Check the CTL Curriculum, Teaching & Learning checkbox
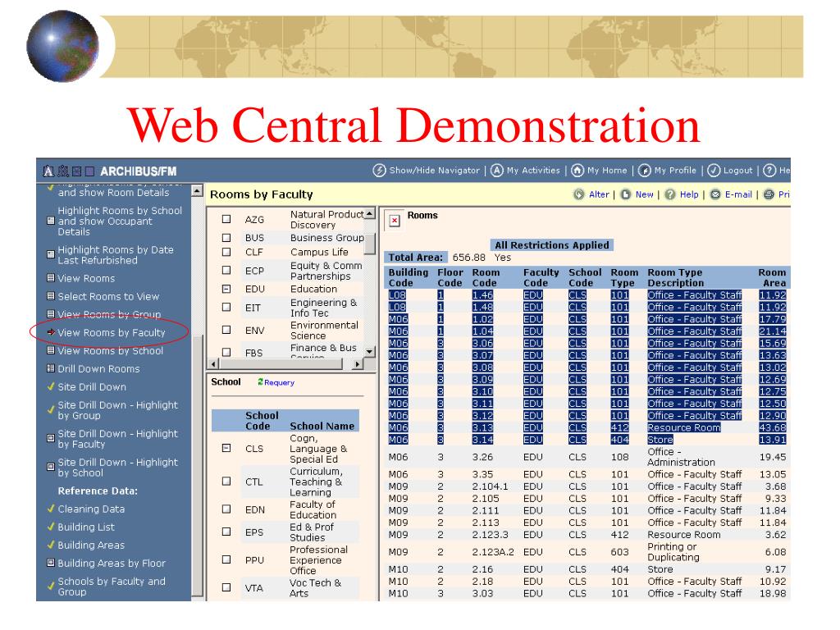 tap(226, 482)
